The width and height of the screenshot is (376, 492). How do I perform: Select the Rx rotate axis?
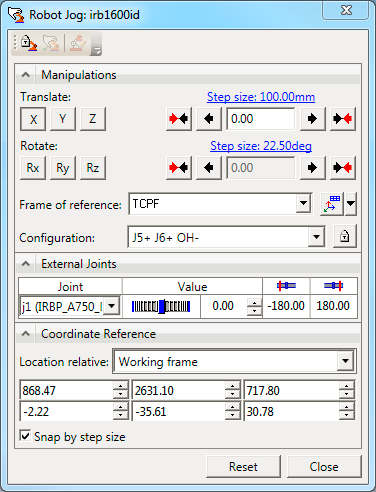click(x=33, y=168)
